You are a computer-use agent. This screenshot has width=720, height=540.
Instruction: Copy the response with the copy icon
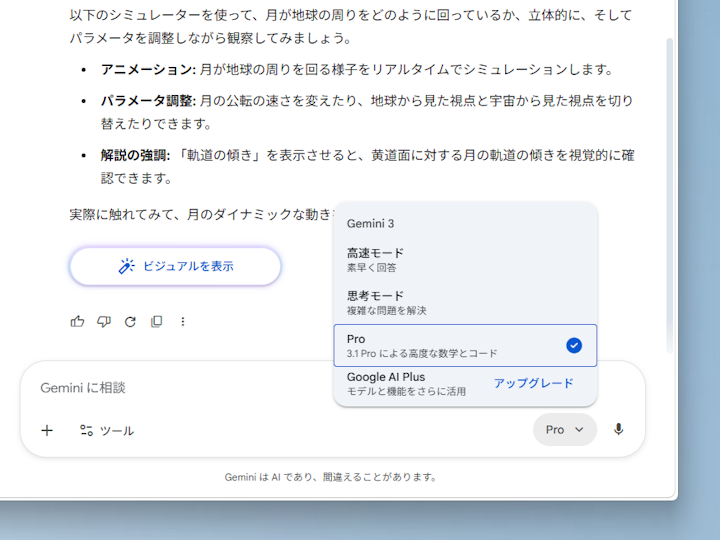[157, 321]
